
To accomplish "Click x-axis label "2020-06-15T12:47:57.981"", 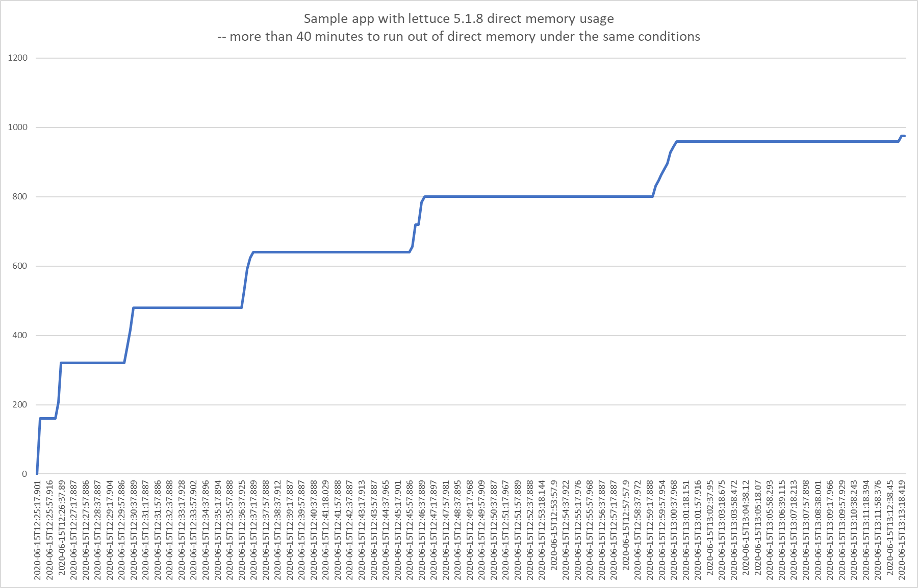I will click(446, 530).
